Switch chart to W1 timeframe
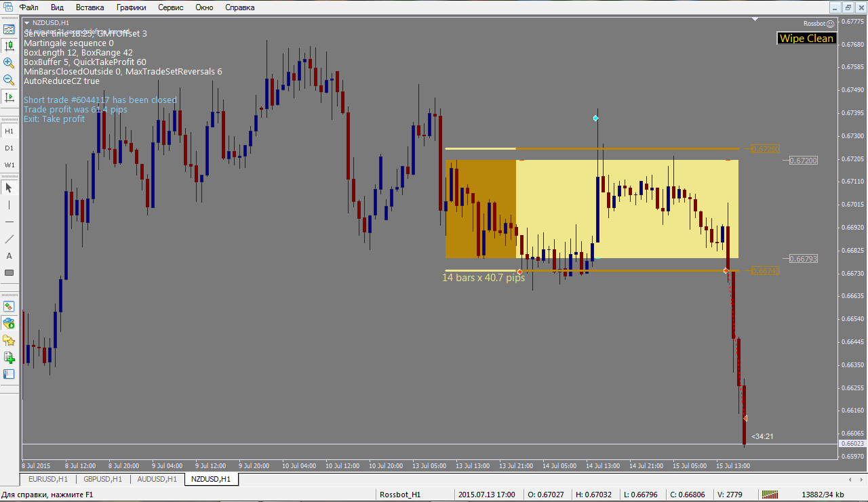 (9, 165)
